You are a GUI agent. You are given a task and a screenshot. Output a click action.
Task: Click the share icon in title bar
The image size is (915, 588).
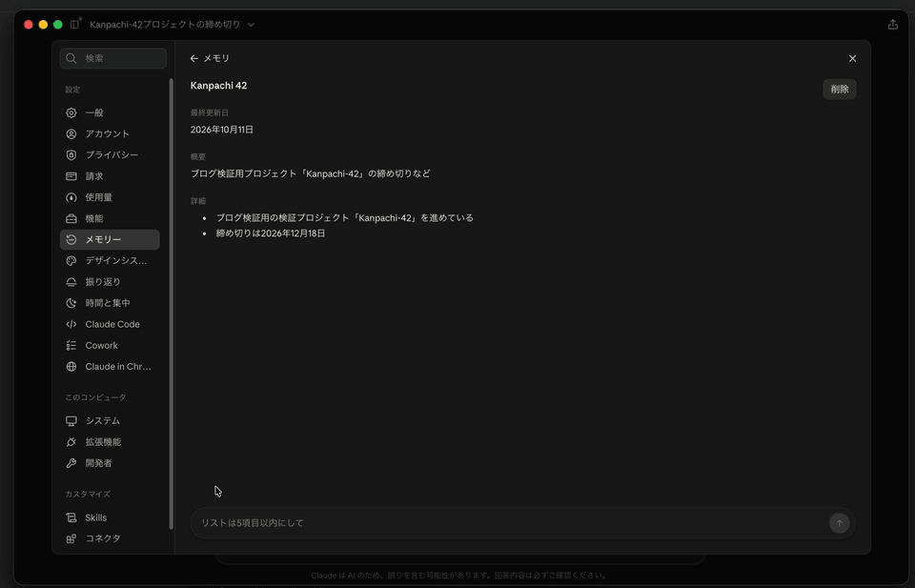click(x=893, y=25)
